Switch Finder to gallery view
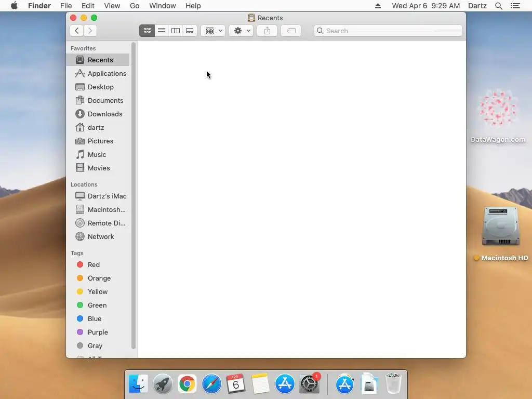 click(x=190, y=31)
